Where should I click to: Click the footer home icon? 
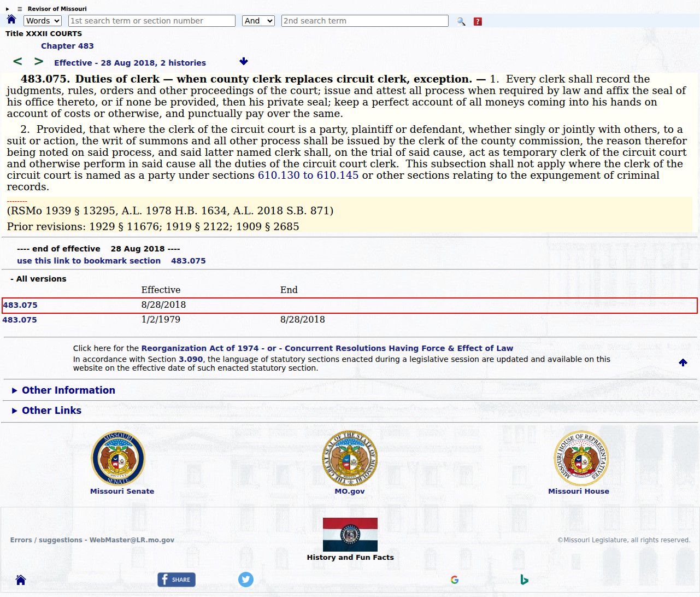(21, 580)
